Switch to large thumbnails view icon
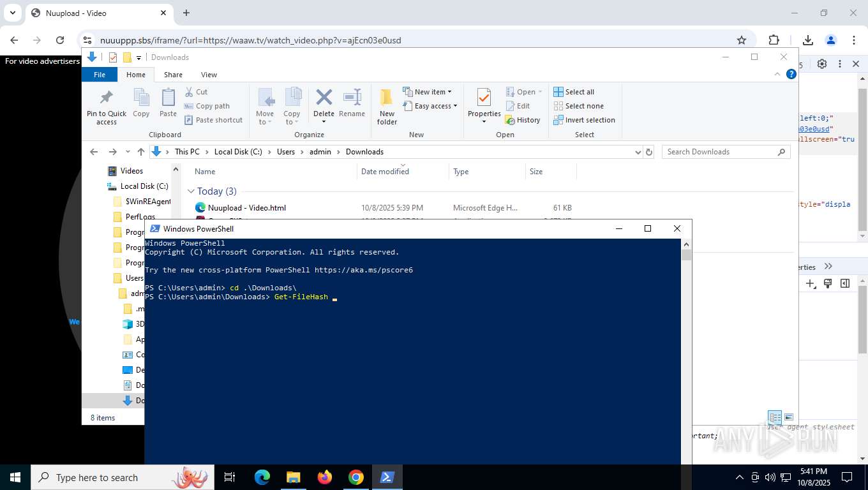 789,417
